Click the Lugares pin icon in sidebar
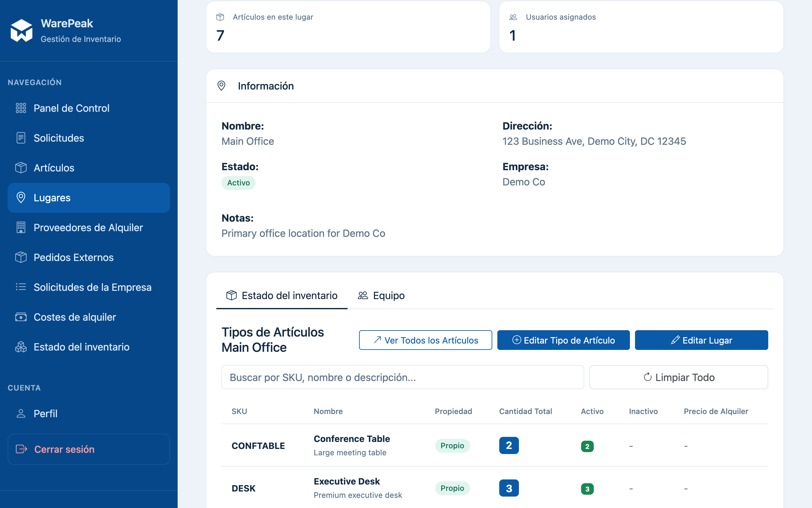The width and height of the screenshot is (812, 508). (x=21, y=197)
